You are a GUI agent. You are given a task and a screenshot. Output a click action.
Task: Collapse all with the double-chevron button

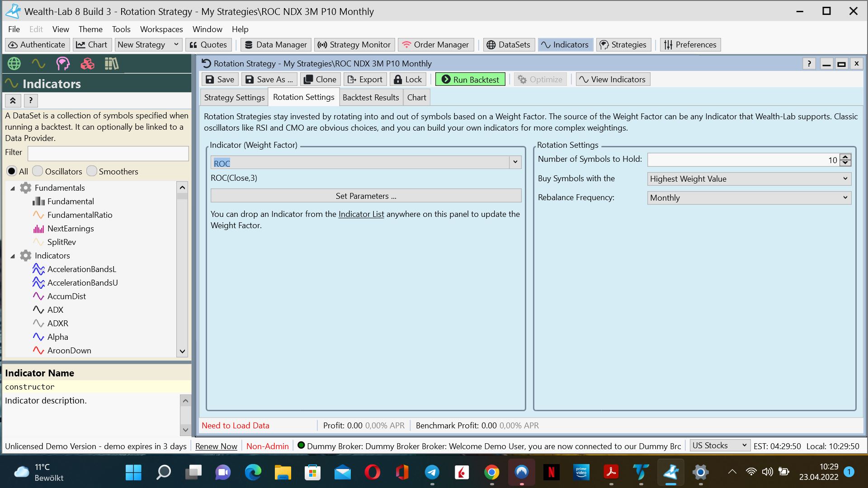(13, 100)
